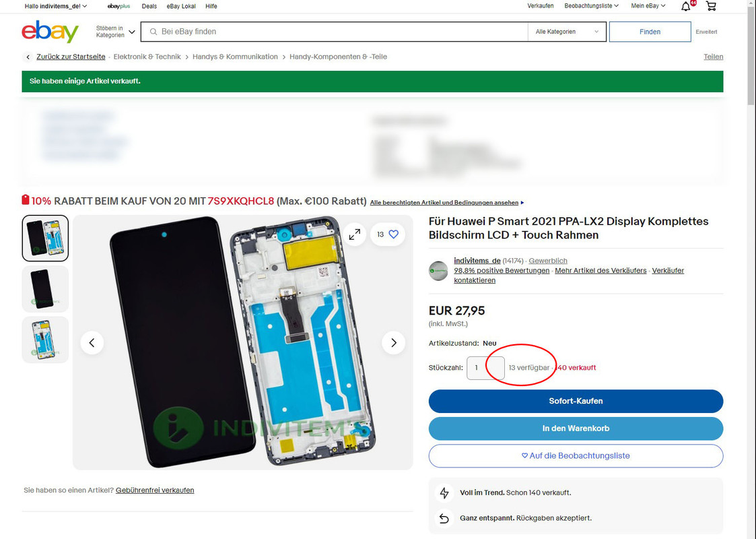The image size is (756, 539).
Task: Show the next product image arrow
Action: tap(393, 343)
